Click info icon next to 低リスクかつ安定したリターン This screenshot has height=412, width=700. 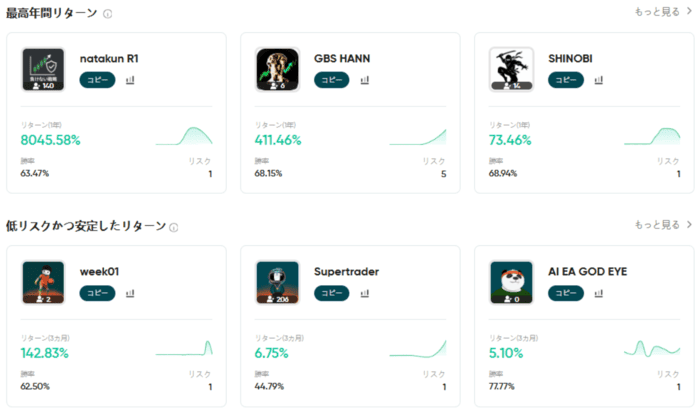click(174, 227)
